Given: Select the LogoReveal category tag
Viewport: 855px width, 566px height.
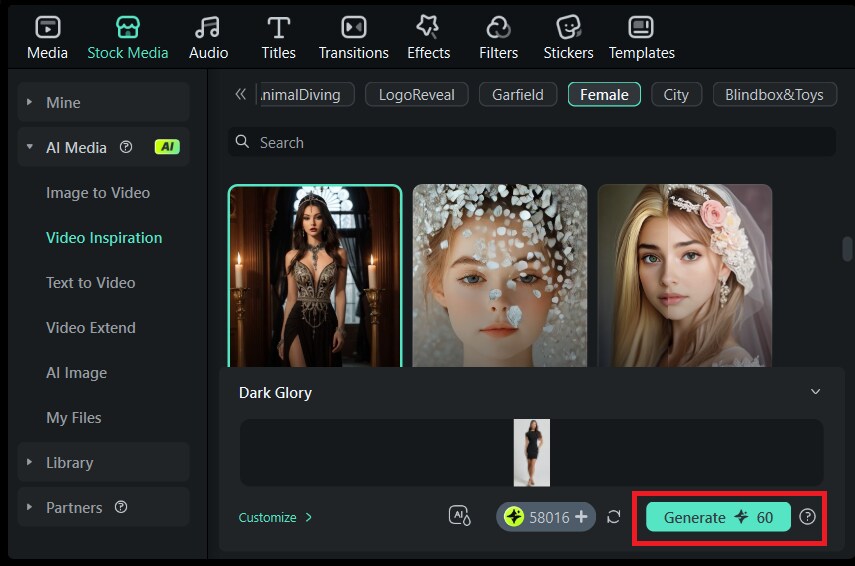Looking at the screenshot, I should click(x=417, y=95).
